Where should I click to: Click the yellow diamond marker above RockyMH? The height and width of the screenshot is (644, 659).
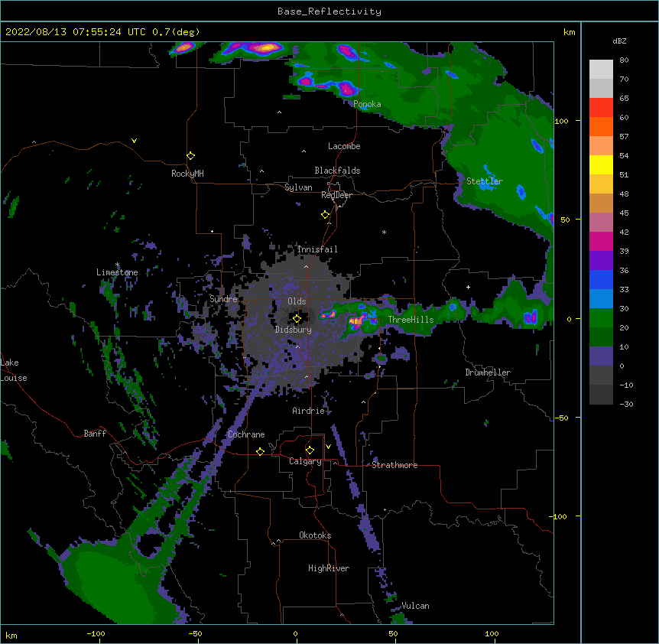191,156
